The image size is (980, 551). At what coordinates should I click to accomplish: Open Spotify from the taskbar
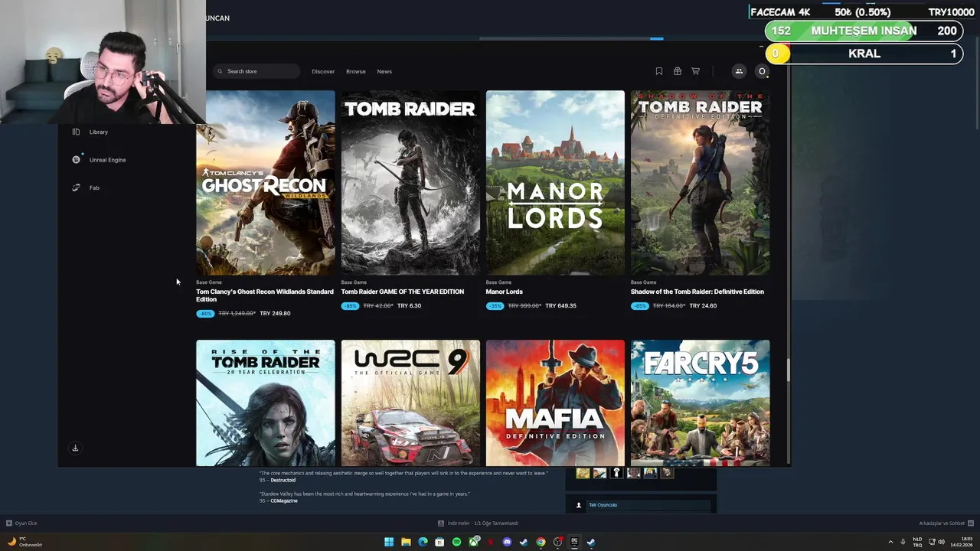(x=456, y=542)
